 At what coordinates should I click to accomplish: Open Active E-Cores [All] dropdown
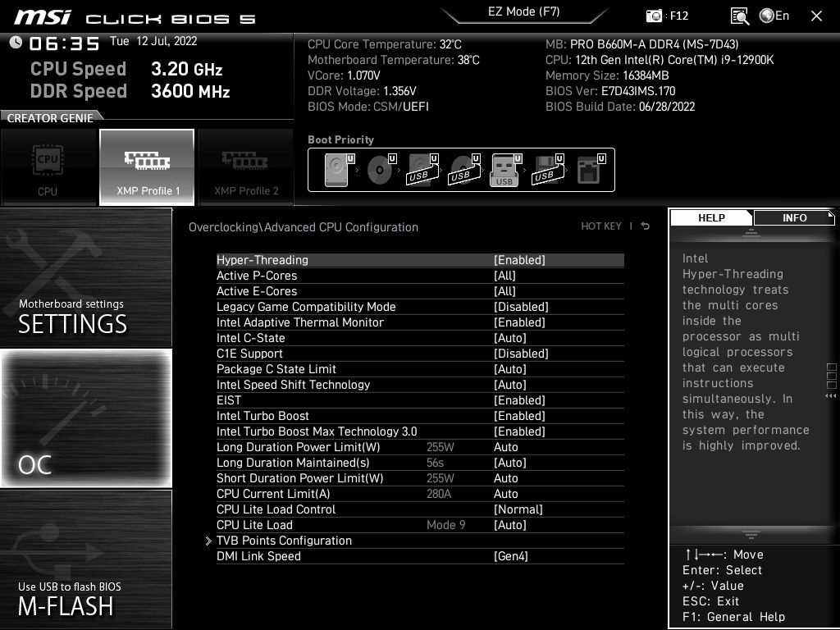(504, 291)
